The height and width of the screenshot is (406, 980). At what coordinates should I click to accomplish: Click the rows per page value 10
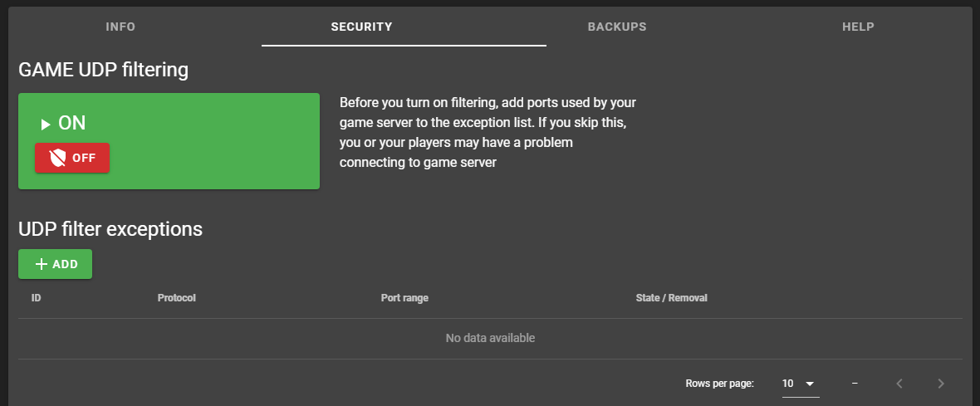click(788, 384)
